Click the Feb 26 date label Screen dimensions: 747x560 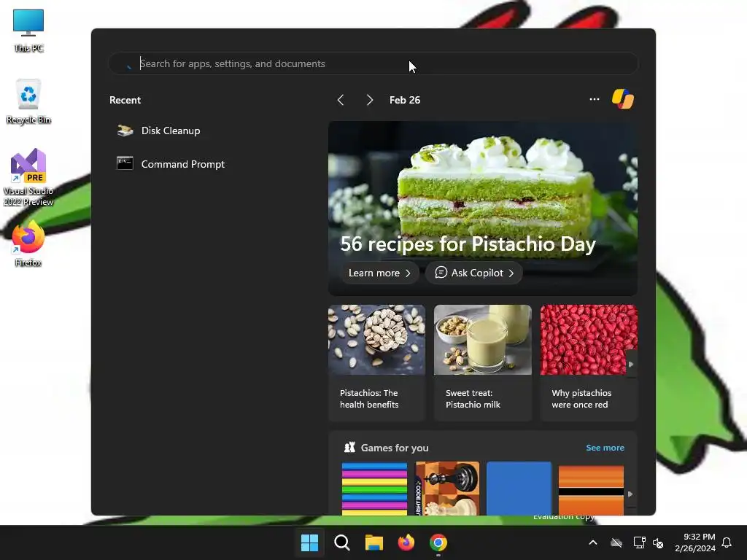pyautogui.click(x=405, y=100)
